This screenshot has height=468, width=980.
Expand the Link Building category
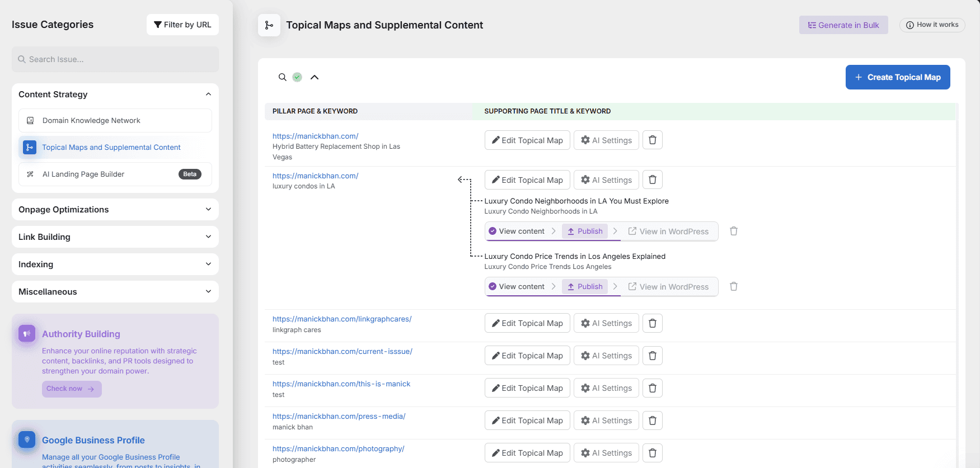208,237
